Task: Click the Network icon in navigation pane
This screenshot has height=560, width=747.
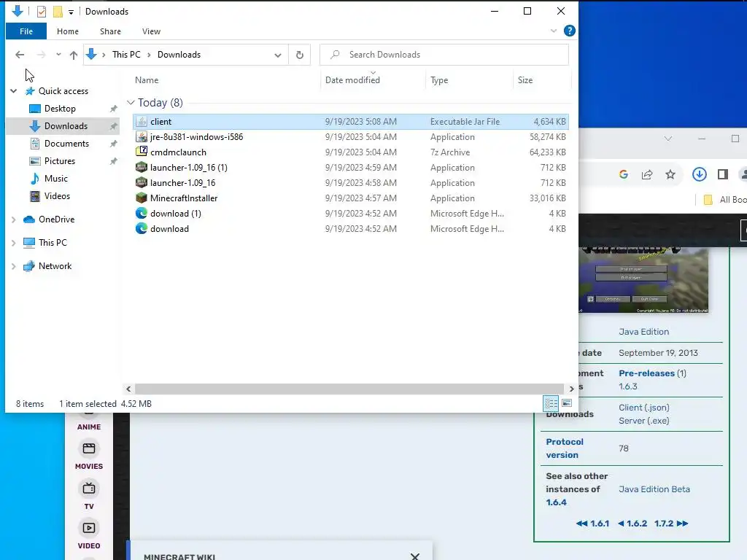Action: coord(29,266)
